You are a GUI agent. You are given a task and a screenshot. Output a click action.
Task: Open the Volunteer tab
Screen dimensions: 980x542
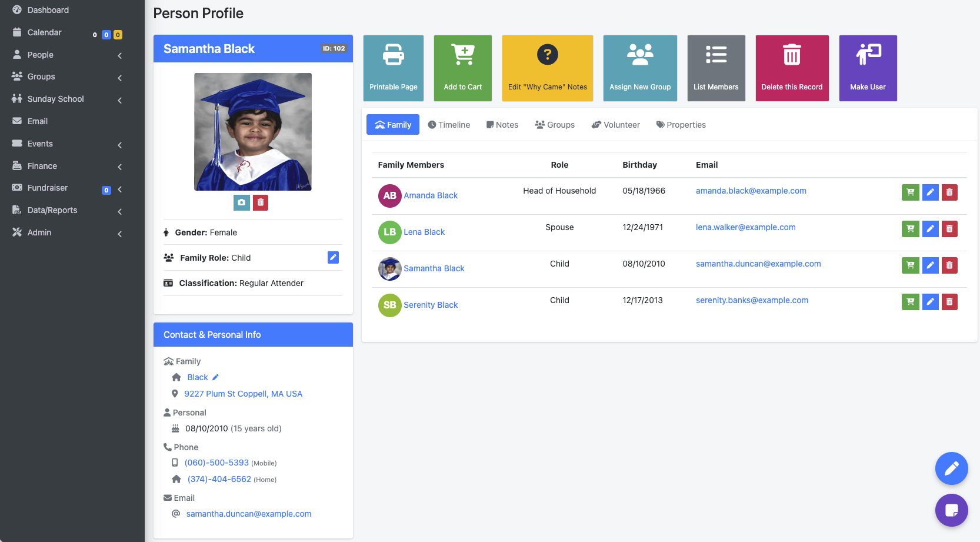615,124
